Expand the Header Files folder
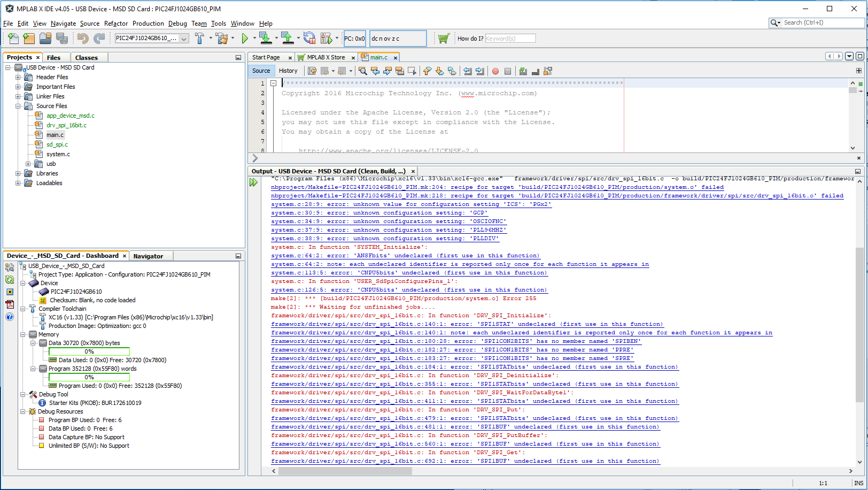Viewport: 868px width, 490px height. pyautogui.click(x=18, y=77)
